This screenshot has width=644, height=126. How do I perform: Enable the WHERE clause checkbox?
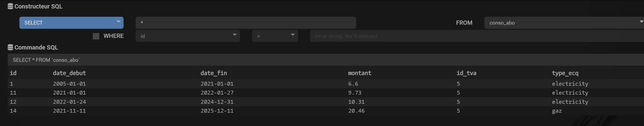coord(96,36)
